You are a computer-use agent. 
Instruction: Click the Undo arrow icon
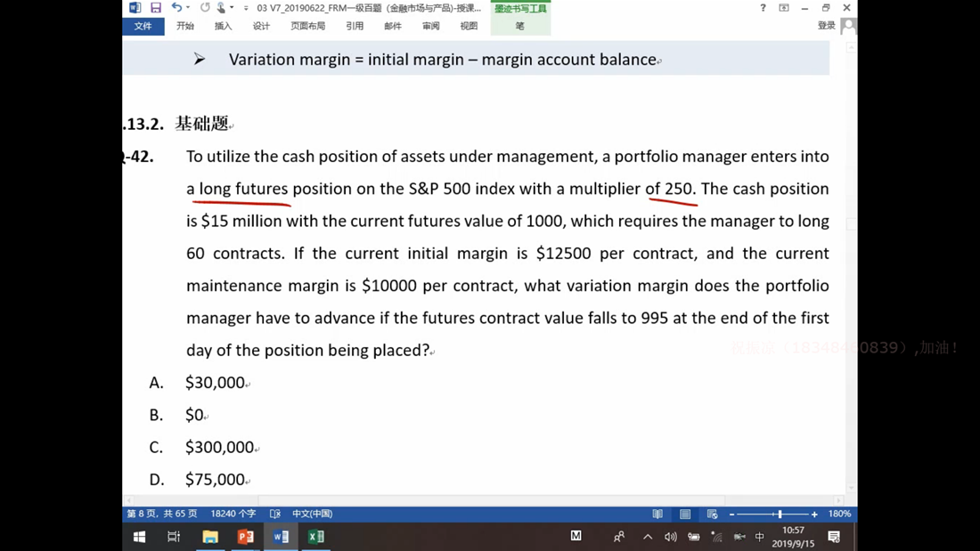(176, 8)
